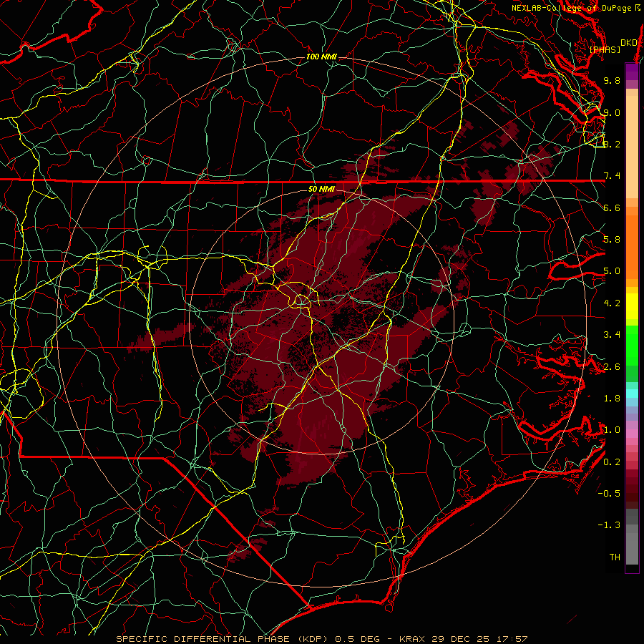This screenshot has height=644, width=644.
Task: Click the 6.6 value on the color scale
Action: tap(612, 208)
